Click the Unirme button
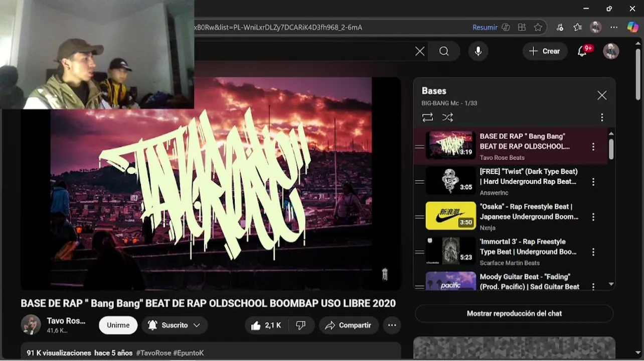Image resolution: width=644 pixels, height=361 pixels. coord(118,325)
